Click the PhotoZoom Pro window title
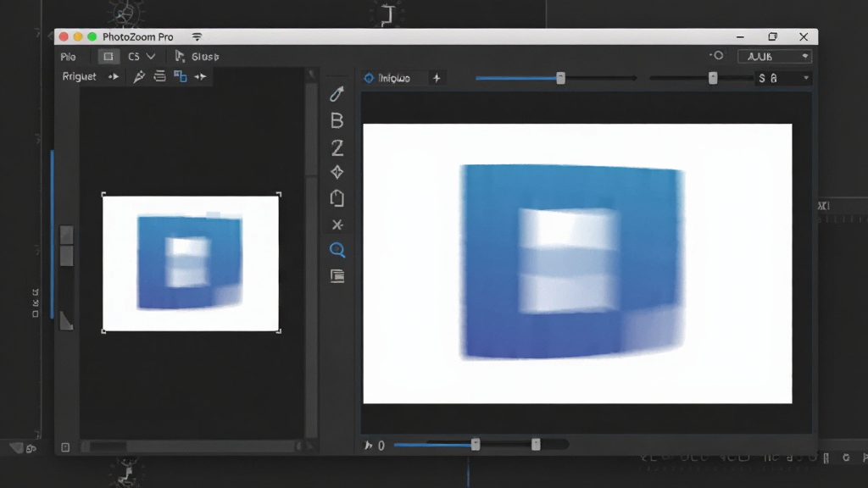The image size is (868, 488). tap(138, 37)
